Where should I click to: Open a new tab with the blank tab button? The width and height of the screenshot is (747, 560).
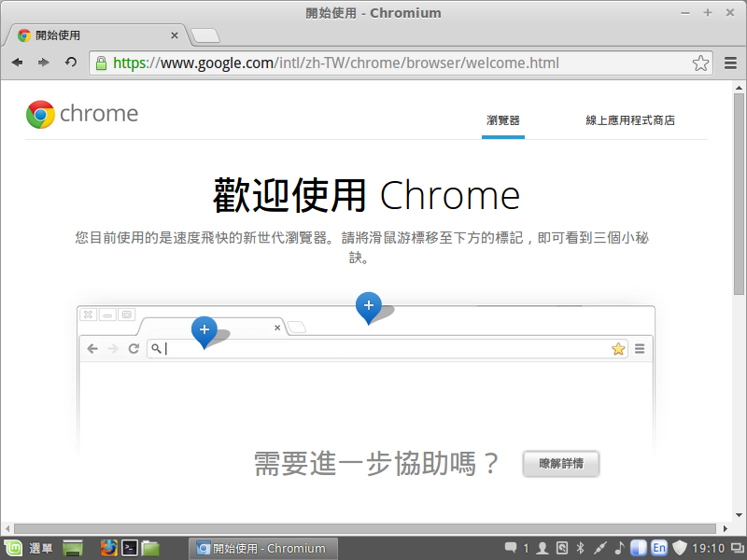point(205,35)
